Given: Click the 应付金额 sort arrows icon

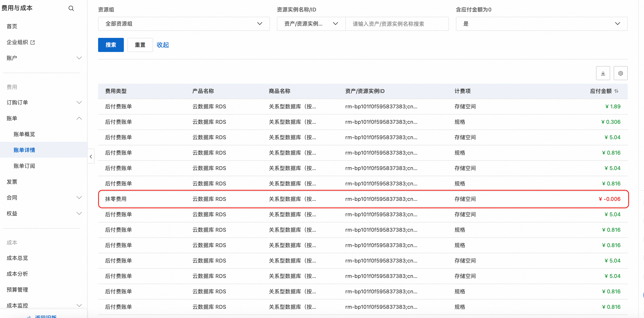Looking at the screenshot, I should 616,91.
